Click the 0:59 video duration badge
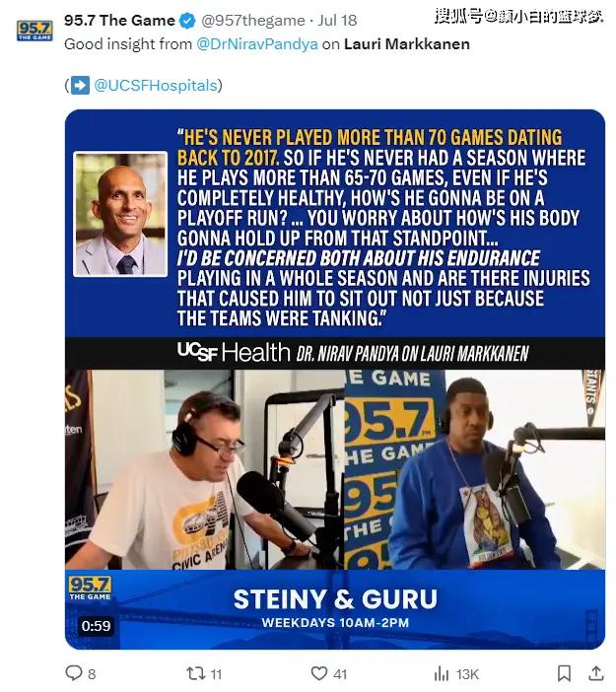Viewport: 616px width, 692px height. pyautogui.click(x=96, y=625)
